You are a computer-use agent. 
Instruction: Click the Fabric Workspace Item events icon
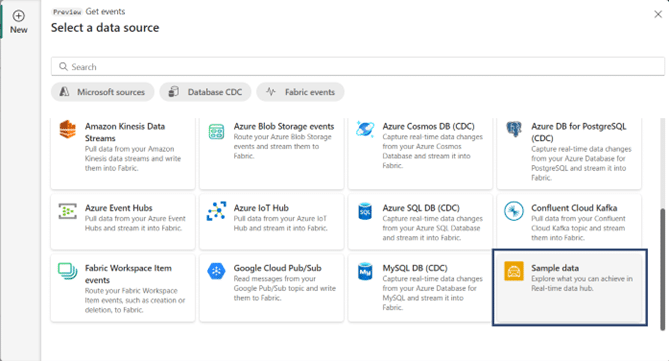coord(67,271)
